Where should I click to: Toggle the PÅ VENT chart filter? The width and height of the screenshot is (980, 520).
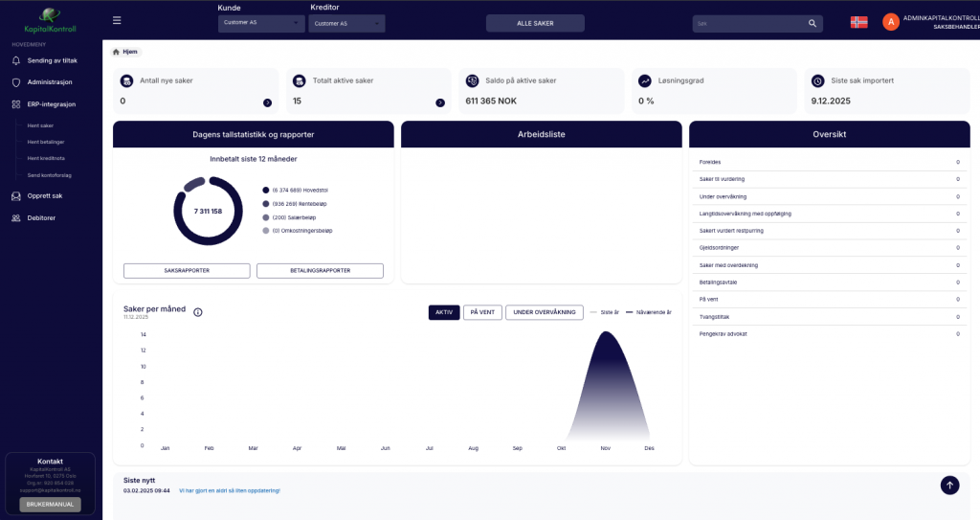click(x=482, y=312)
